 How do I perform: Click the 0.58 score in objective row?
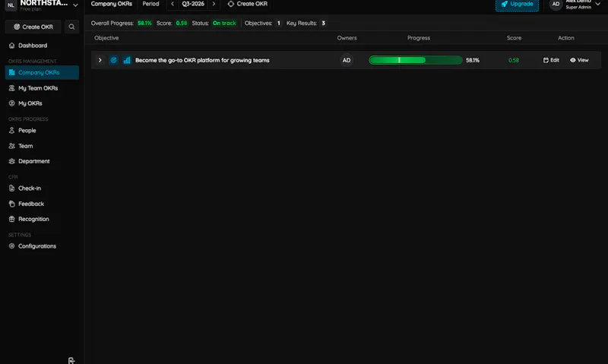(514, 61)
